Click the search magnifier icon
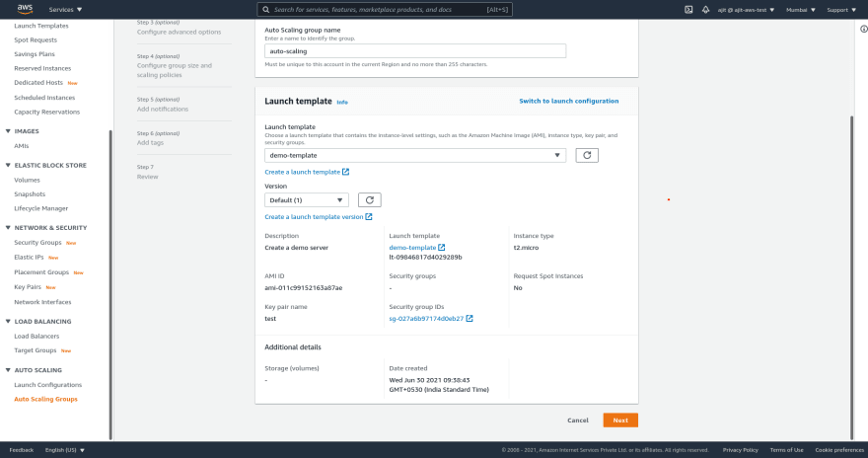The width and height of the screenshot is (868, 458). tap(265, 10)
